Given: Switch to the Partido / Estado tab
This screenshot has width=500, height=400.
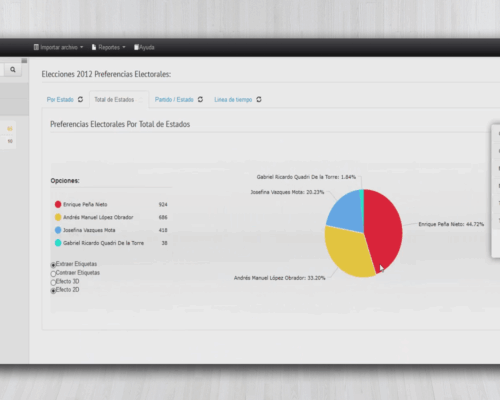Looking at the screenshot, I should [x=174, y=99].
